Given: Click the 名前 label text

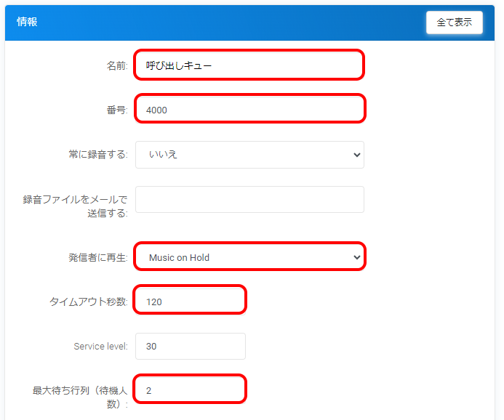Looking at the screenshot, I should (x=116, y=66).
